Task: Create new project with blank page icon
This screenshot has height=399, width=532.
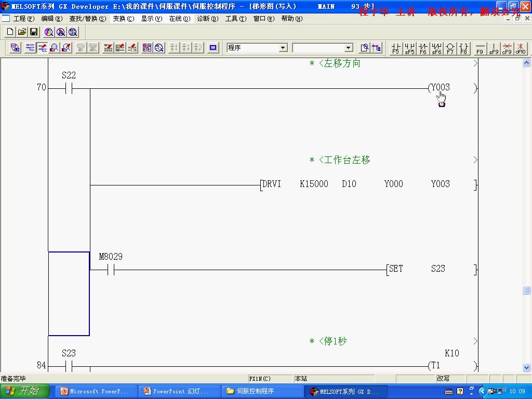Action: pos(10,32)
